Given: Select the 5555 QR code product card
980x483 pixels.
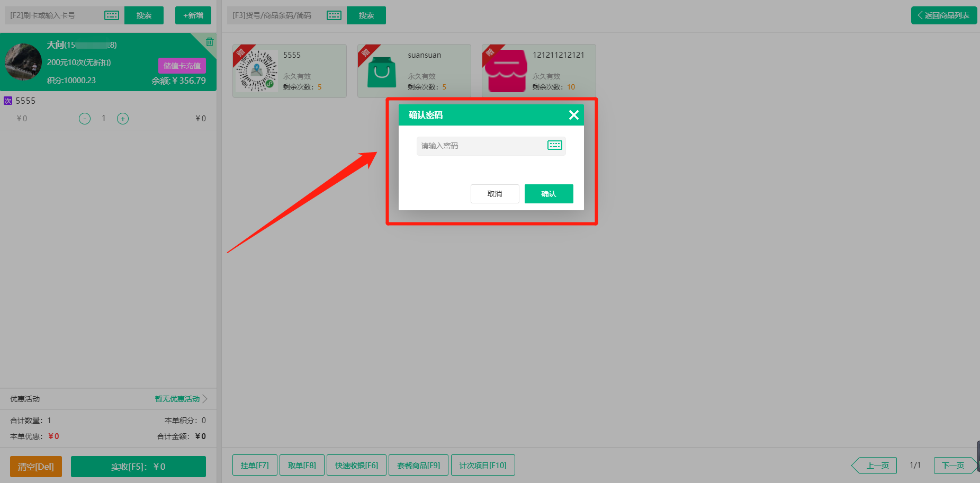Looking at the screenshot, I should point(289,71).
